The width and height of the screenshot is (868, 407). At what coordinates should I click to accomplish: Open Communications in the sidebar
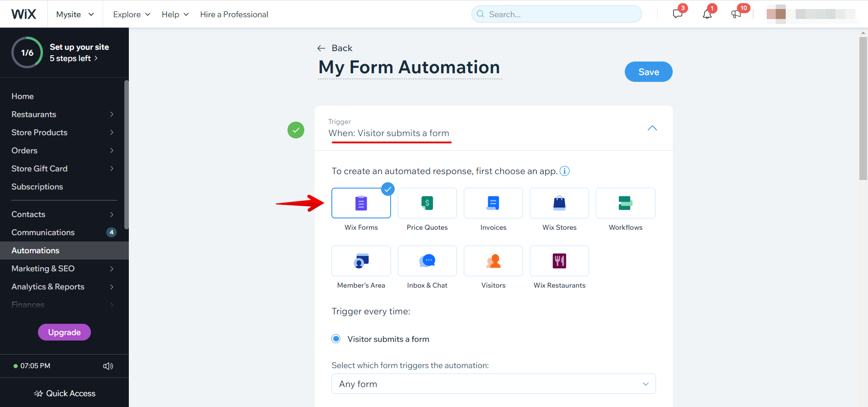(63, 232)
